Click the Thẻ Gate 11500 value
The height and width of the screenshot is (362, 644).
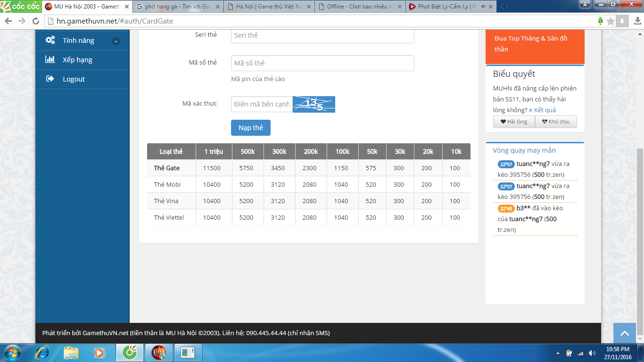pos(212,168)
